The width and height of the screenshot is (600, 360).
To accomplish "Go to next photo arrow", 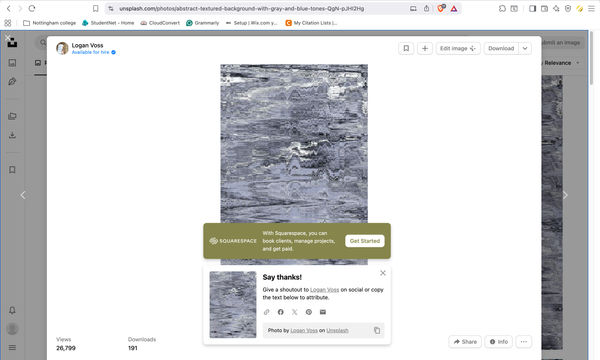I will click(565, 195).
